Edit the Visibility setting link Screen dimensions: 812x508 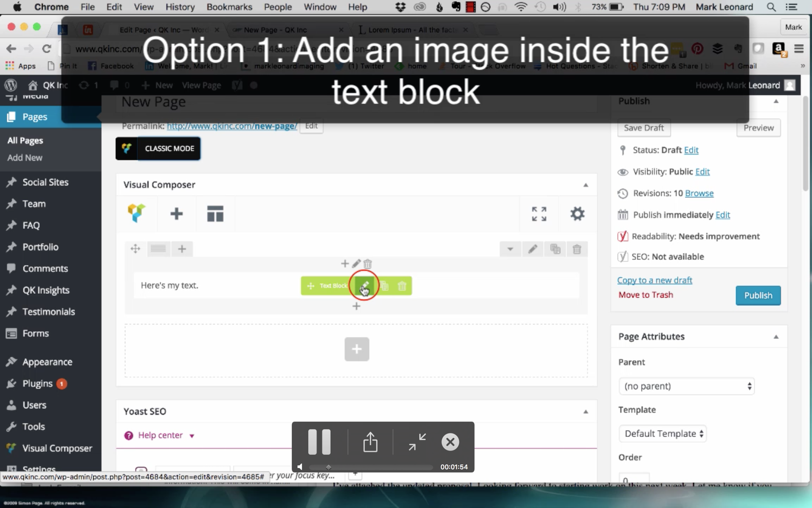tap(702, 172)
